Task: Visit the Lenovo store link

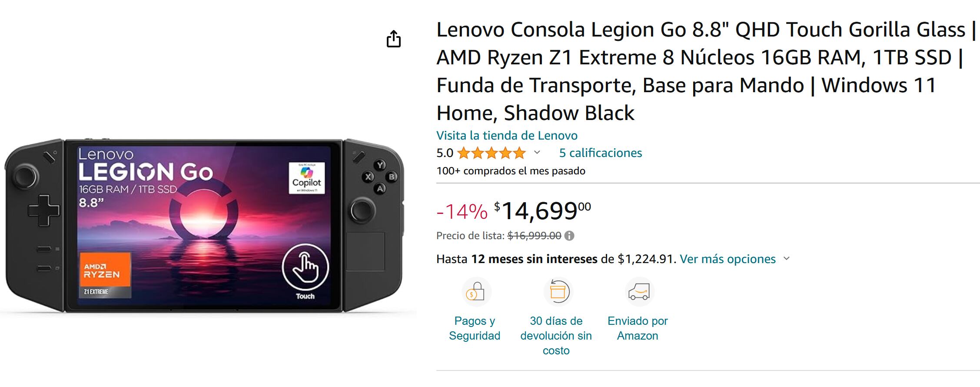Action: pos(507,136)
